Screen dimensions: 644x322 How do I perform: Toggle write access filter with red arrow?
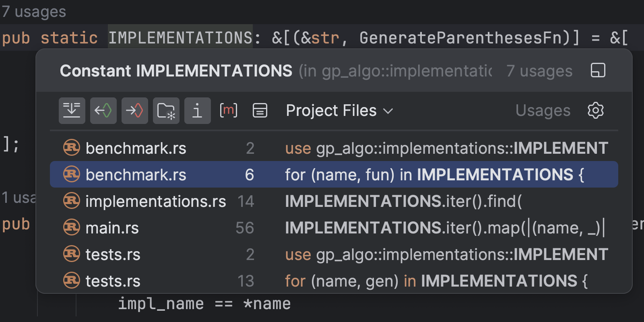point(135,110)
